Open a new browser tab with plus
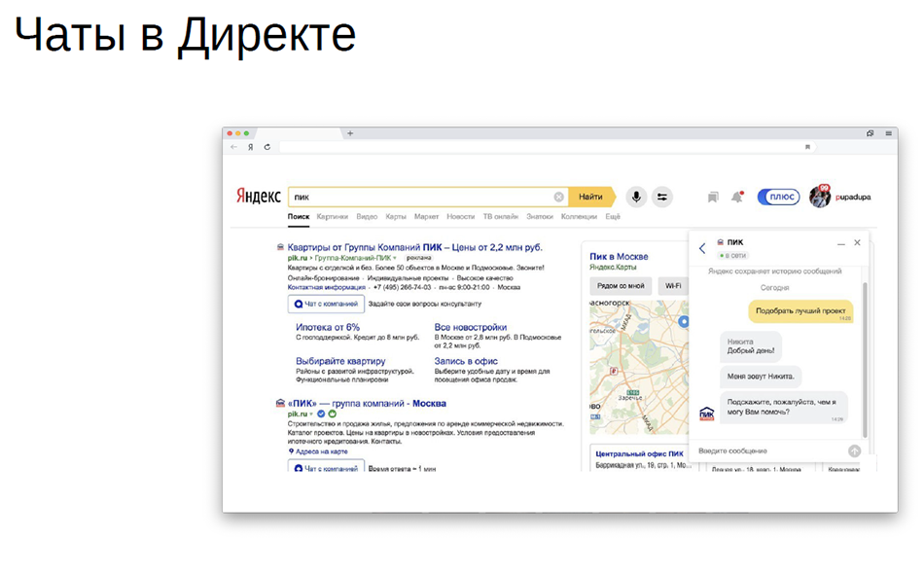The image size is (924, 577). (x=350, y=133)
